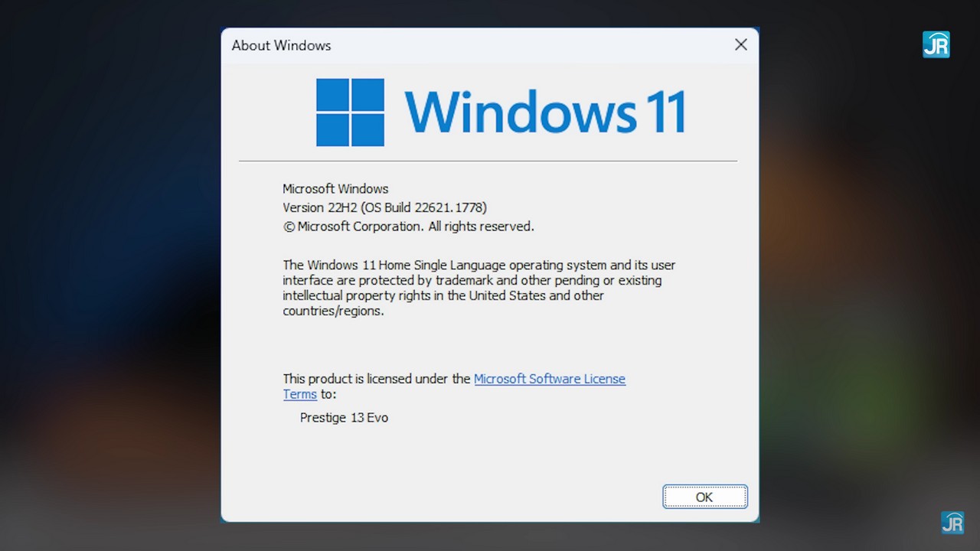
Task: Click the JR watermark logo at top
Action: coord(936,44)
